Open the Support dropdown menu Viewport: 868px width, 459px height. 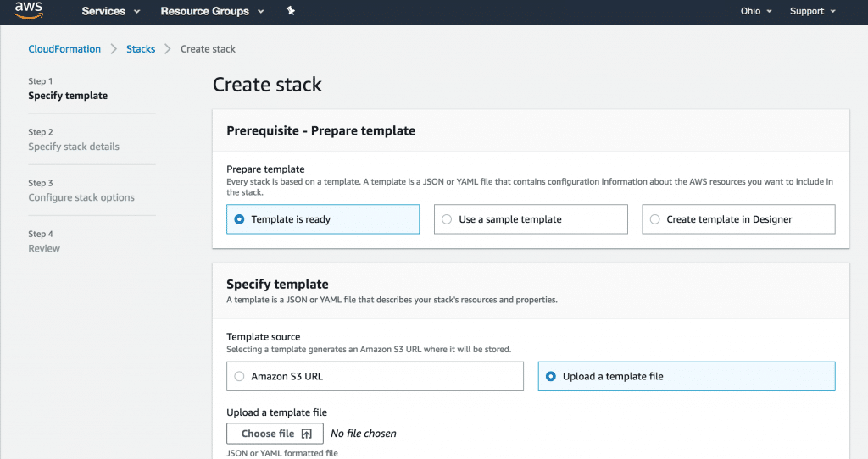point(813,11)
